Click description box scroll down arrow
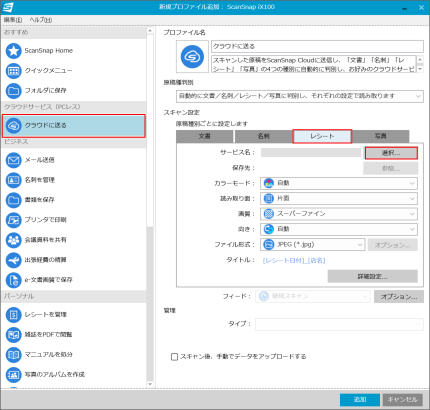 420,69
